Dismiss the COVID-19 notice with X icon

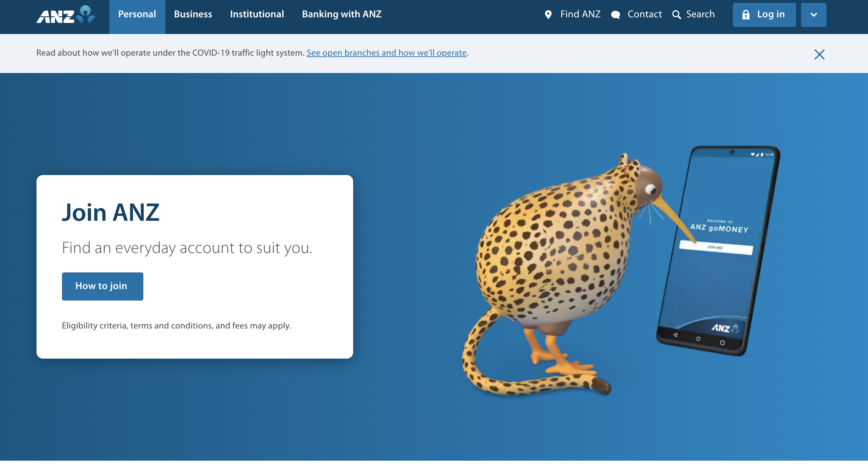pyautogui.click(x=819, y=54)
